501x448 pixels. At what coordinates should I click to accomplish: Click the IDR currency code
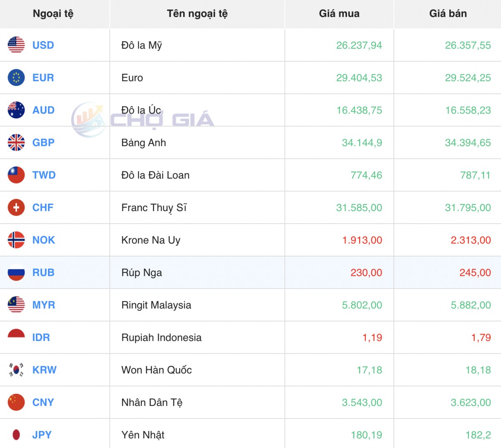(x=41, y=337)
